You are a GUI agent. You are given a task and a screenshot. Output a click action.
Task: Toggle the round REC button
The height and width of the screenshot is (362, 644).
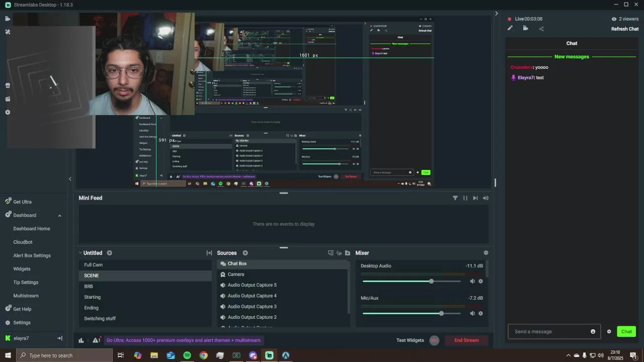[434, 340]
